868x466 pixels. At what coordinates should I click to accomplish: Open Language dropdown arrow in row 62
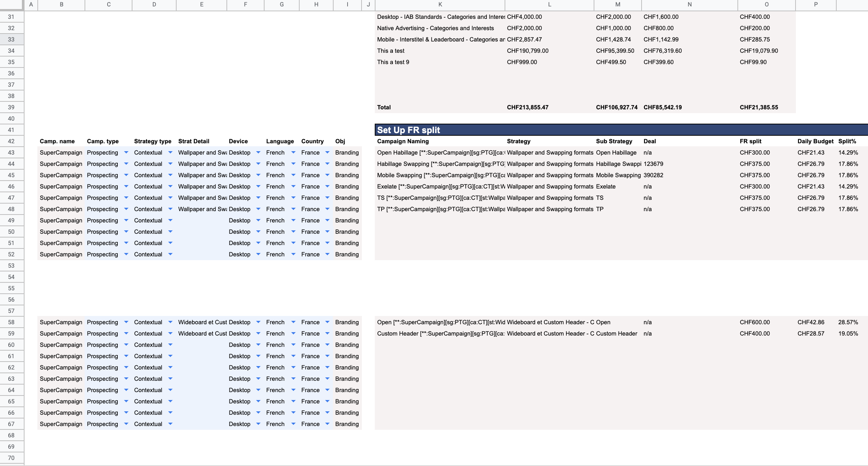[x=293, y=368]
